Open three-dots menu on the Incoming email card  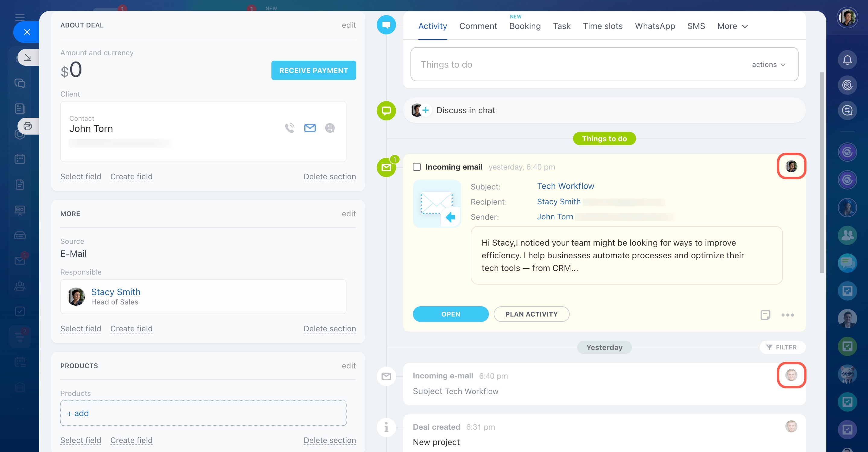click(787, 315)
